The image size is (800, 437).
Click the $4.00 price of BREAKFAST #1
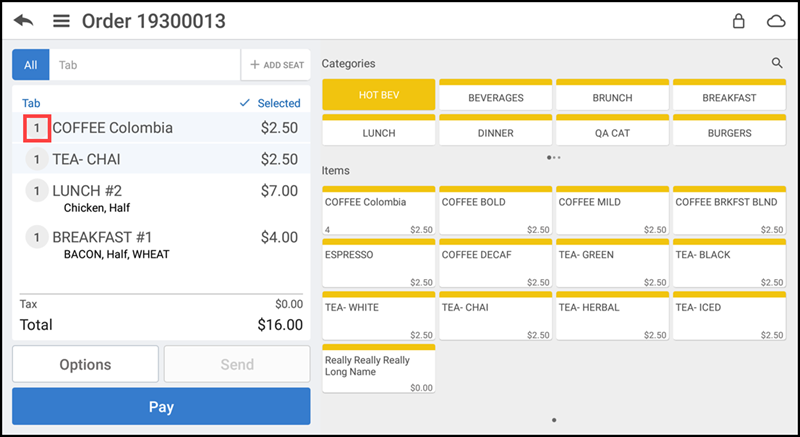click(x=279, y=237)
